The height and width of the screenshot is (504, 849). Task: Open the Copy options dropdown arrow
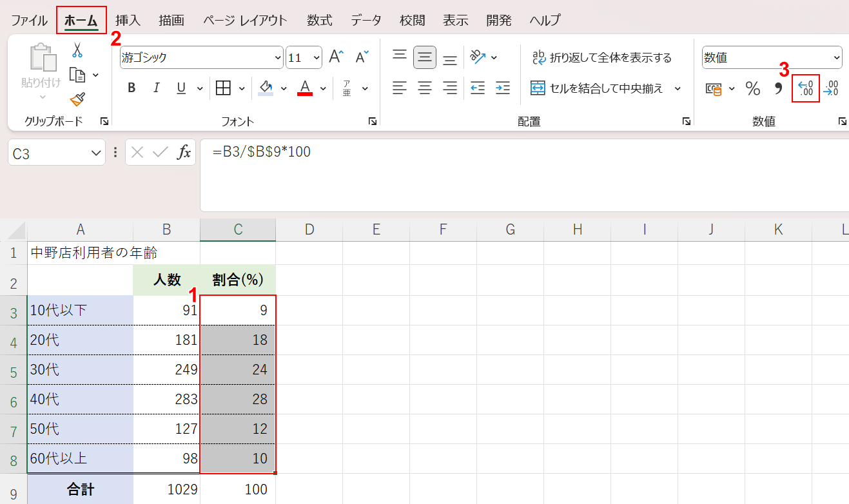tap(95, 75)
